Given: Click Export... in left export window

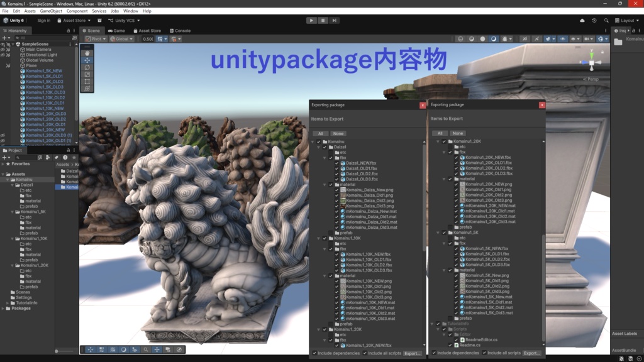Looking at the screenshot, I should [412, 353].
